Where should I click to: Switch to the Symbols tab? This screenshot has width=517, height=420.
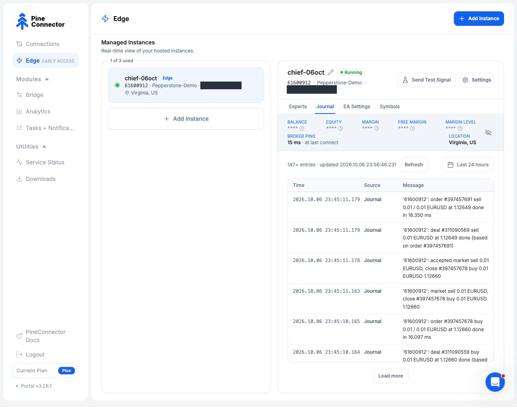point(390,107)
